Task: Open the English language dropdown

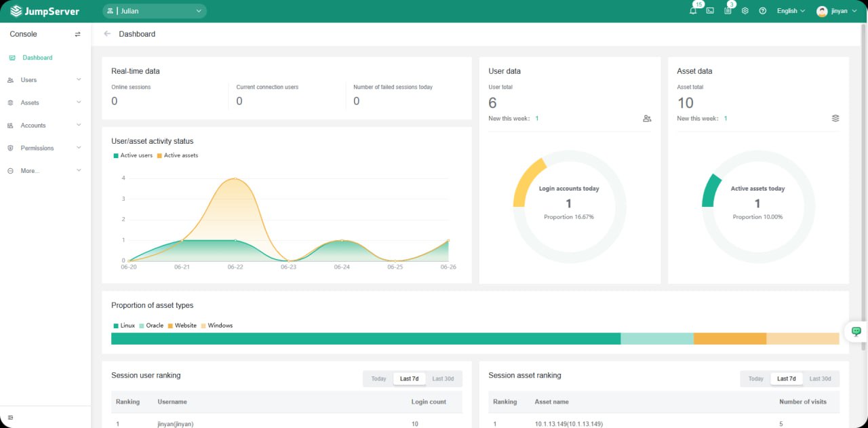Action: 791,11
